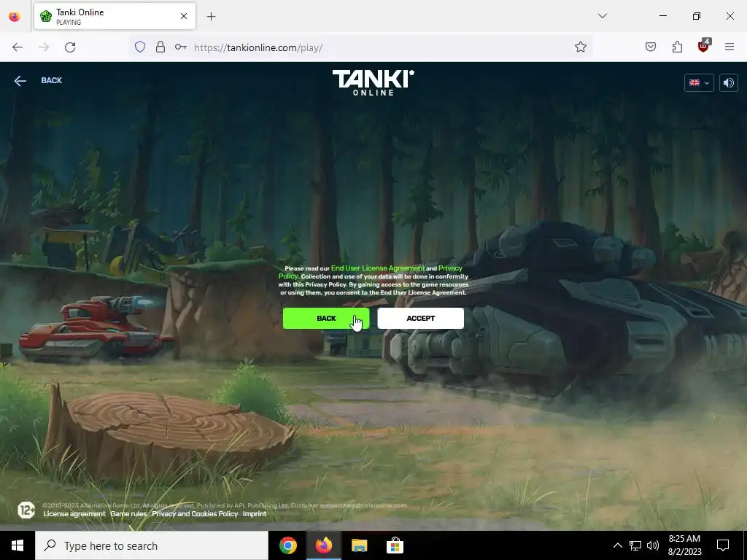Screen dimensions: 747x560
Task: Open the Imprint footer link
Action: click(x=255, y=514)
